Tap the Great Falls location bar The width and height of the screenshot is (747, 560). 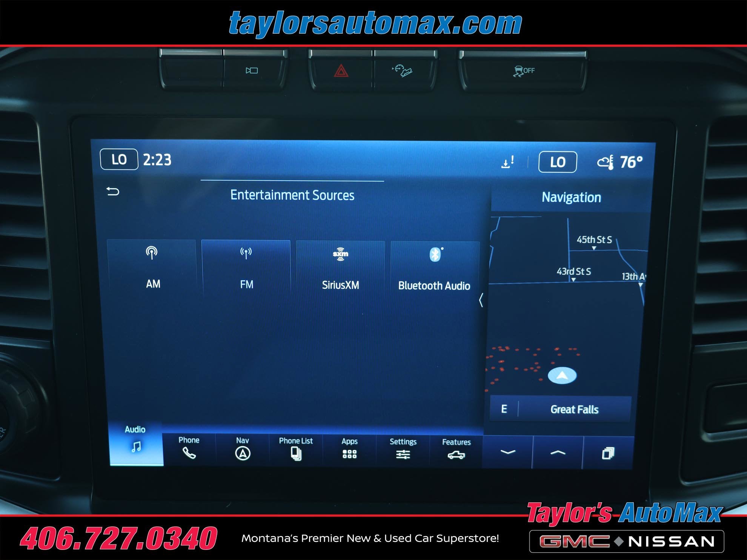click(x=574, y=410)
